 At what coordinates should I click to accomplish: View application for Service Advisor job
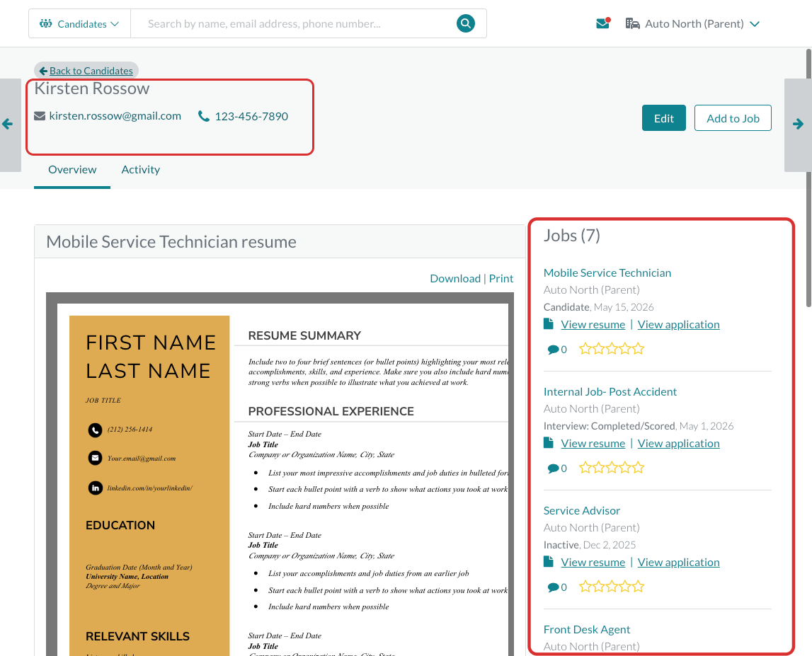678,563
